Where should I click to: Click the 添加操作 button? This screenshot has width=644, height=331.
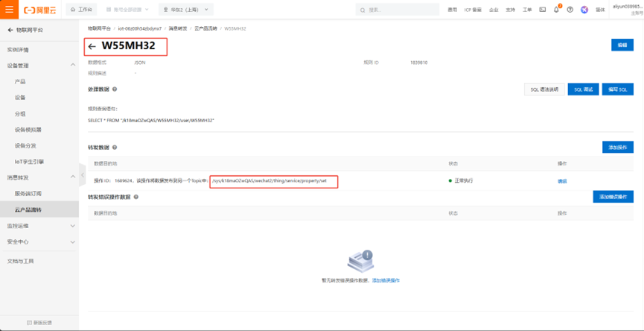click(617, 148)
